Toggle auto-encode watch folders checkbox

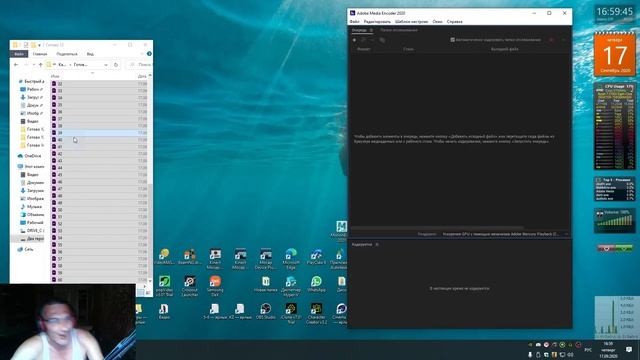pos(452,40)
